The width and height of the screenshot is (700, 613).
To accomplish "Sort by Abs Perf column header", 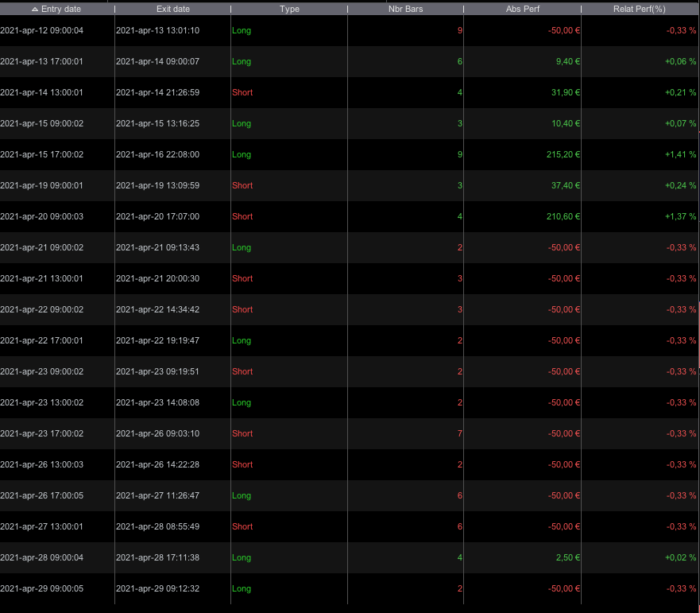I will [522, 9].
